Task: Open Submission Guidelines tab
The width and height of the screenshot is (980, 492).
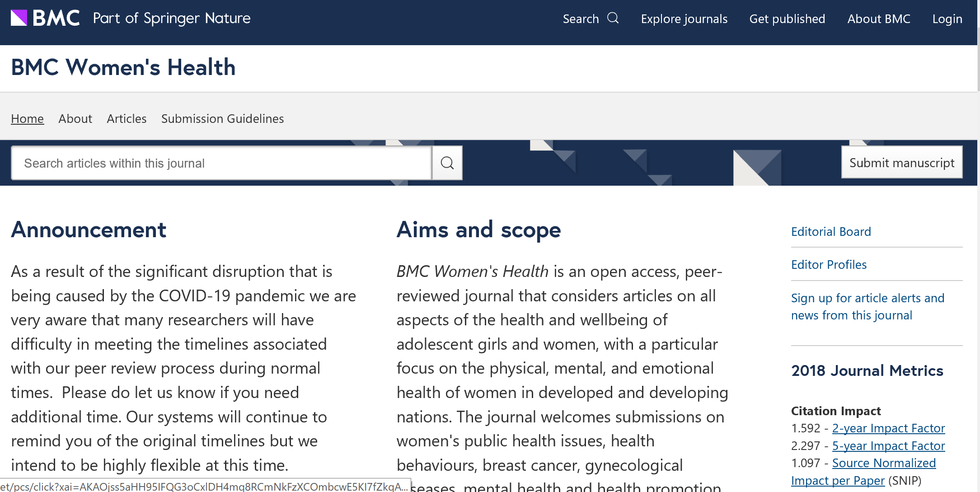Action: tap(223, 118)
